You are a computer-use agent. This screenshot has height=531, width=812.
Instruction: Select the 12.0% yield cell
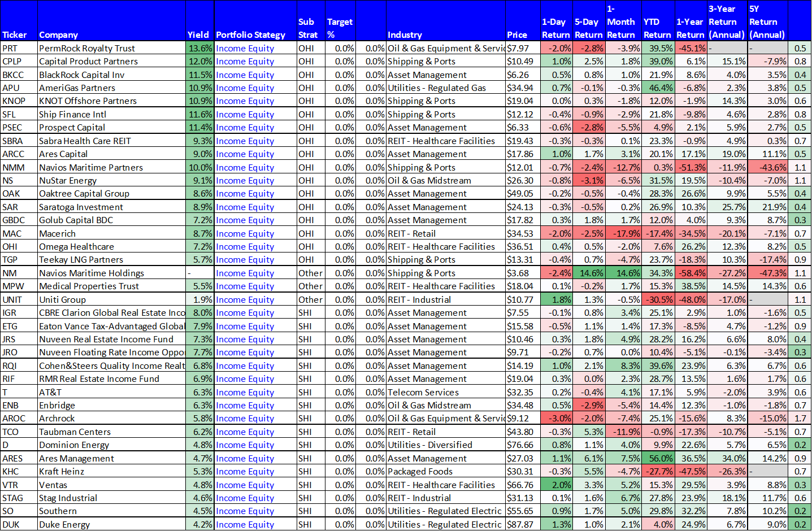200,62
